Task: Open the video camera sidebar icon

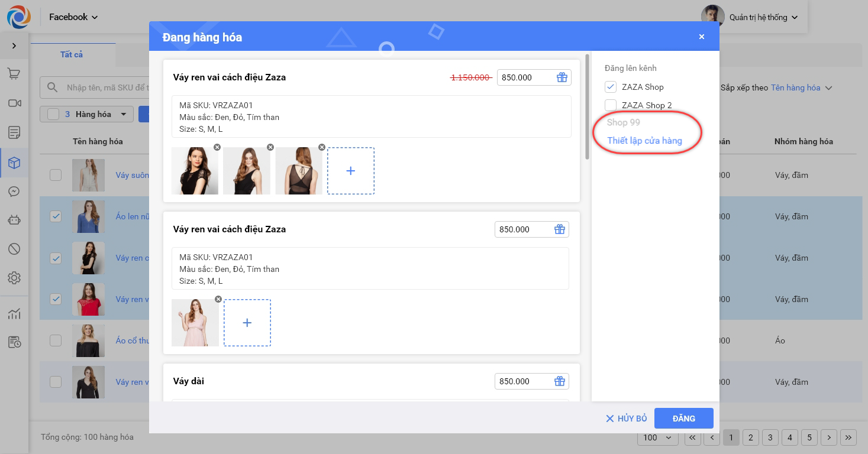Action: [x=14, y=103]
